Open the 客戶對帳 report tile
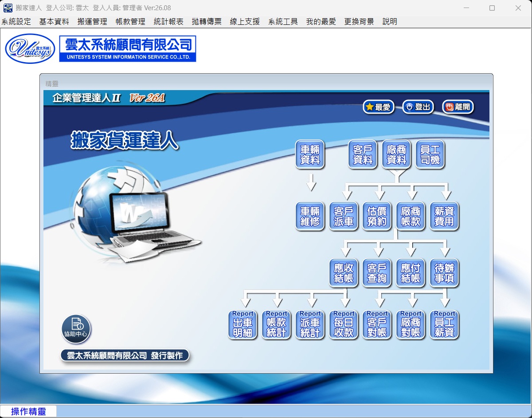 377,325
